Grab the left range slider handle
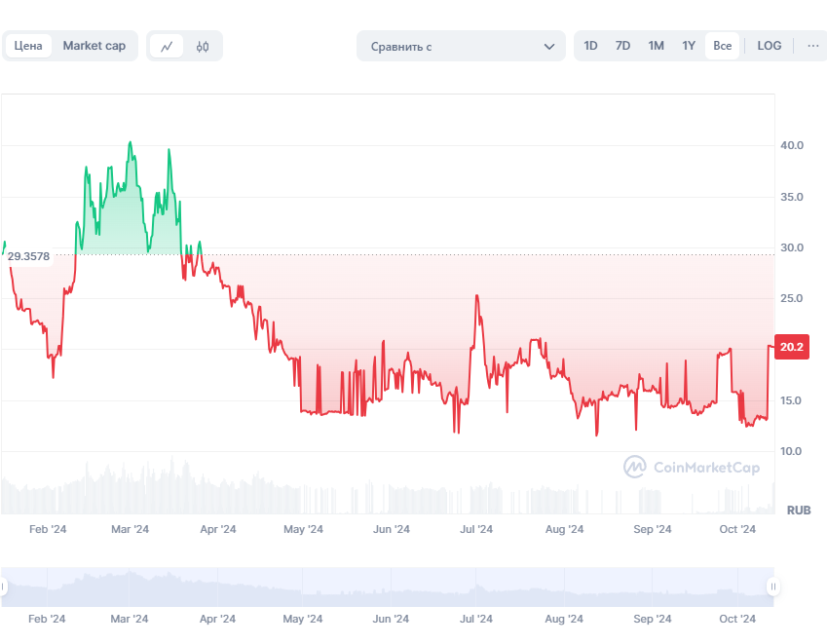 (4, 587)
